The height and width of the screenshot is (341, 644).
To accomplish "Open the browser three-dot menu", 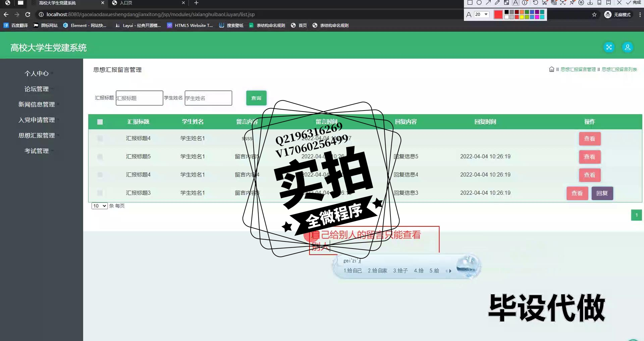I will tap(640, 14).
